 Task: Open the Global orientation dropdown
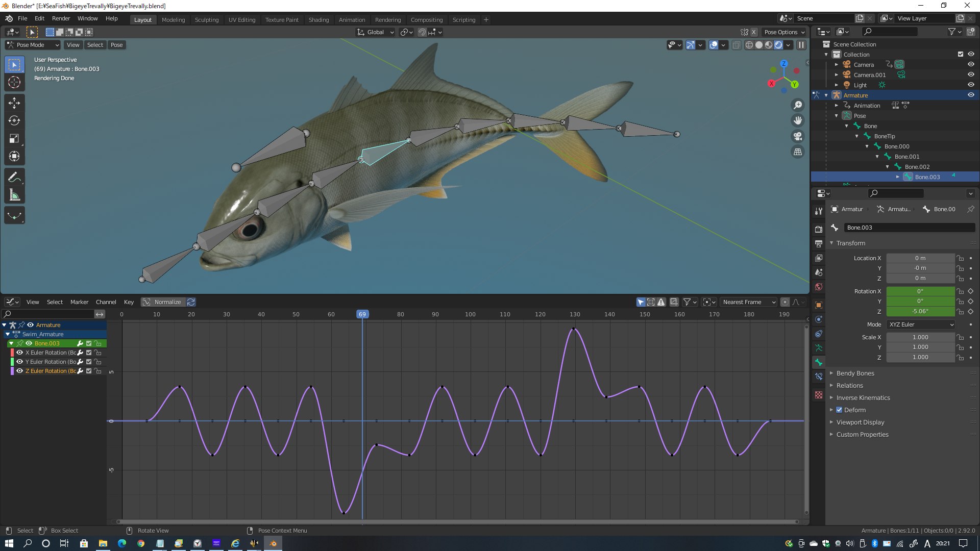pos(376,32)
